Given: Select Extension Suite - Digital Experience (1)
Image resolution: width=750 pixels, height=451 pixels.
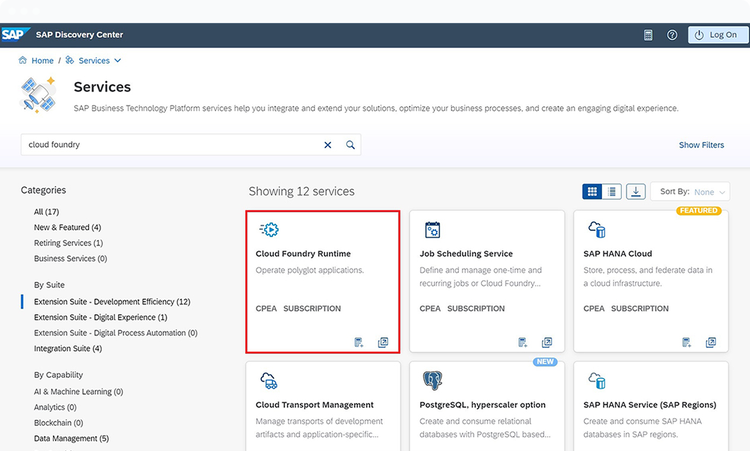Looking at the screenshot, I should (100, 318).
